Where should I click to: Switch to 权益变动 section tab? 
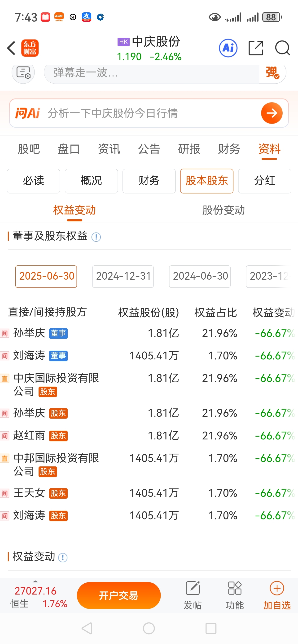click(x=74, y=210)
